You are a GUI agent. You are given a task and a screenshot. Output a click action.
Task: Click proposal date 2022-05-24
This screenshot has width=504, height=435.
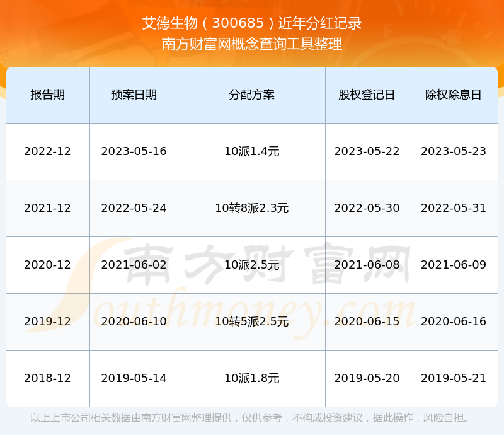point(134,208)
